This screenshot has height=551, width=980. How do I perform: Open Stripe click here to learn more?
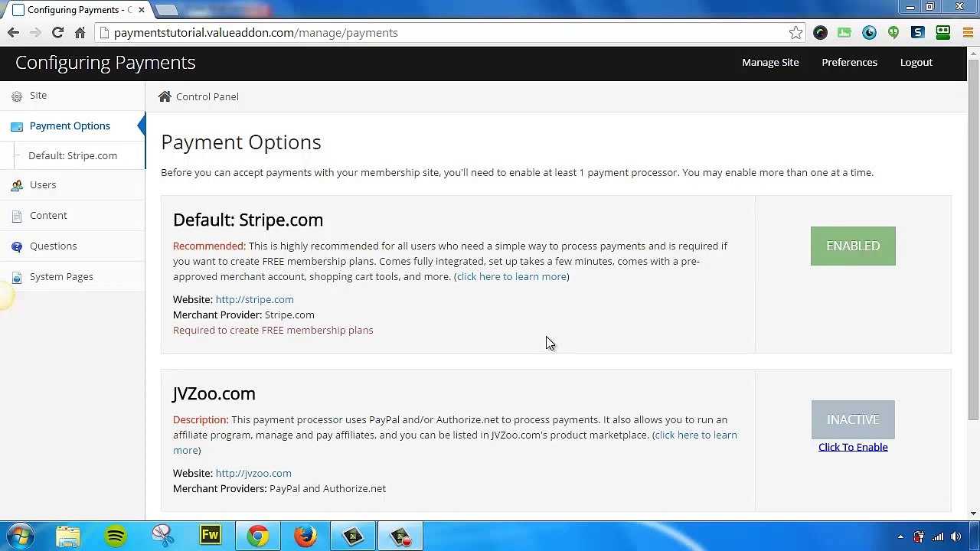511,276
